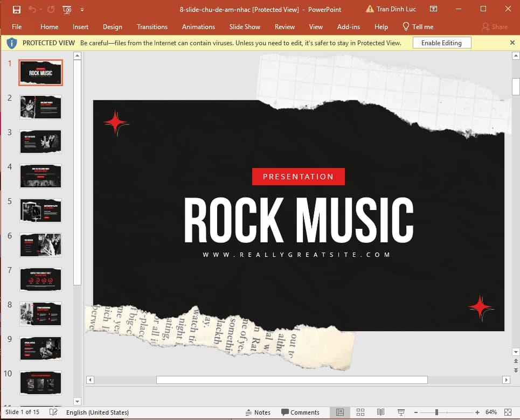Launch Slide Show from status bar
This screenshot has width=520, height=420.
pyautogui.click(x=401, y=412)
